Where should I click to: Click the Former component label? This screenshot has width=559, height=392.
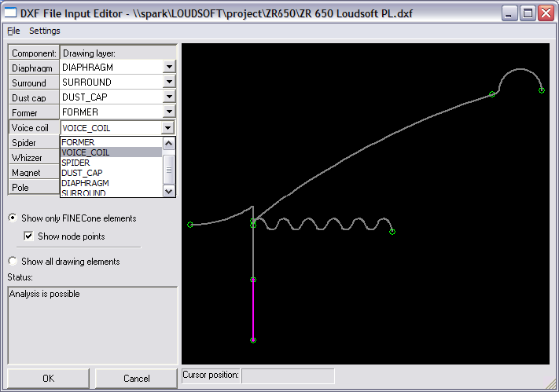[34, 112]
